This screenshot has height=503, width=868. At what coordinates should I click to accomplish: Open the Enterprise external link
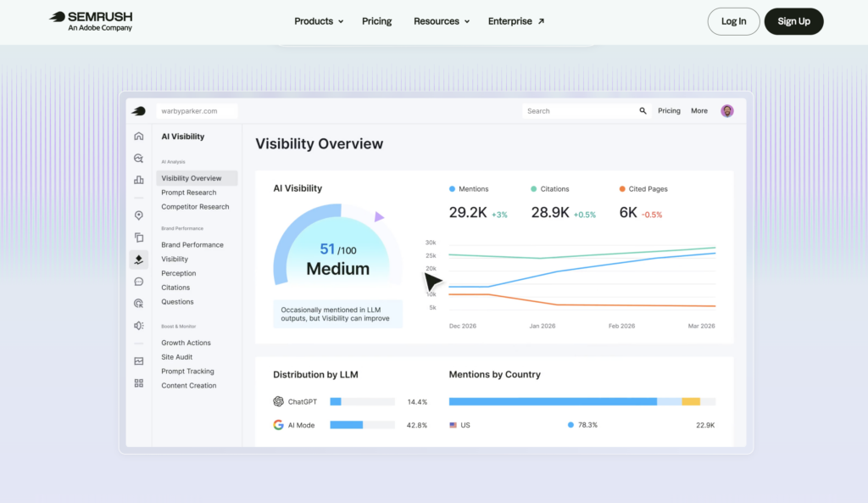516,21
